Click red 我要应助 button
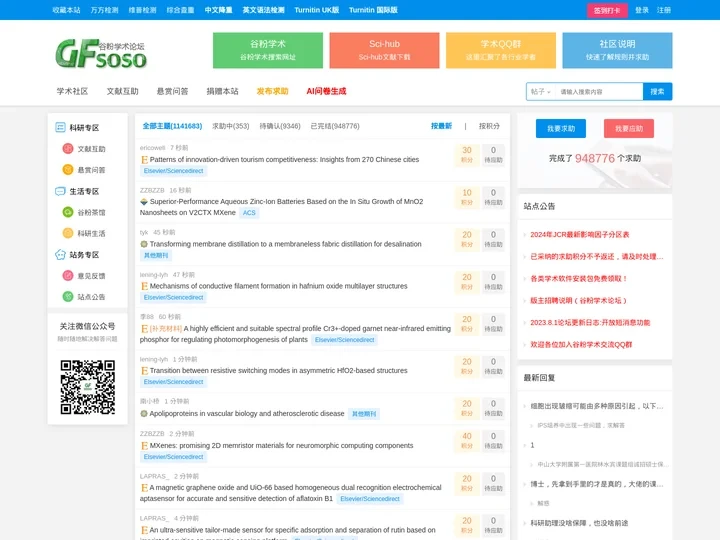 pyautogui.click(x=629, y=129)
